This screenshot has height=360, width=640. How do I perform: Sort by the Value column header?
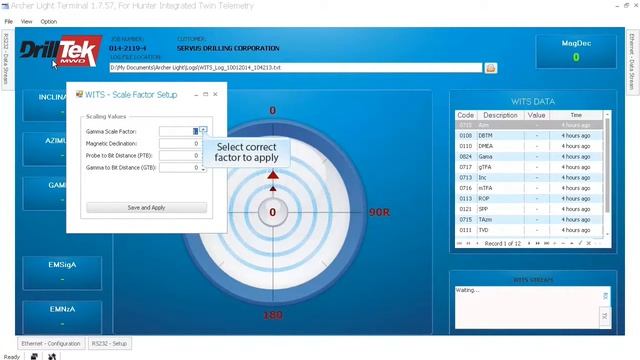(x=536, y=115)
